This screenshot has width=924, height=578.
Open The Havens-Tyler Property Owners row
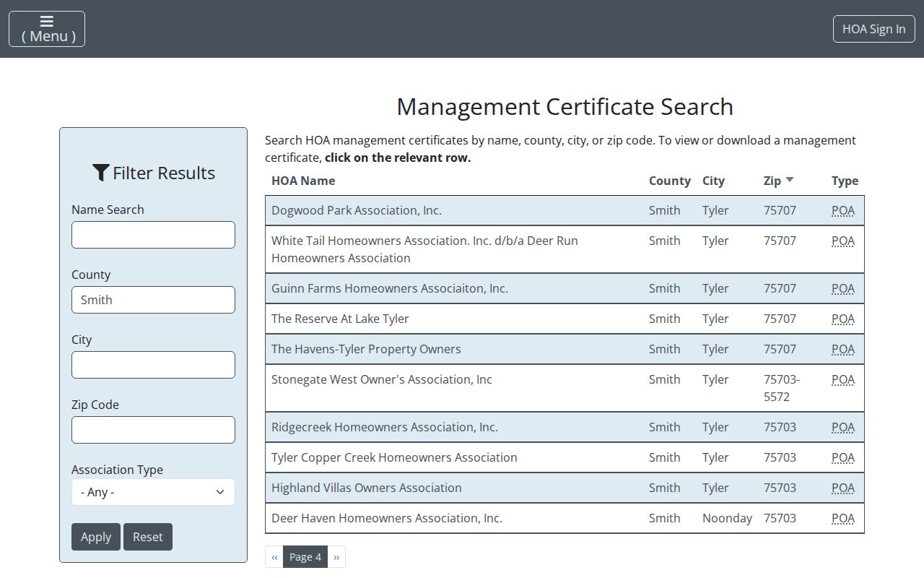(565, 349)
